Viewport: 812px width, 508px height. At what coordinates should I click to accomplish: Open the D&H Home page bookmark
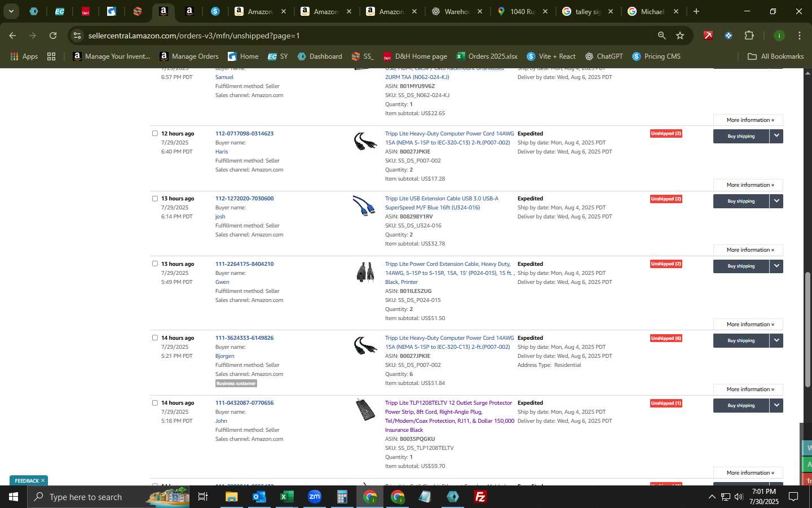(x=415, y=56)
